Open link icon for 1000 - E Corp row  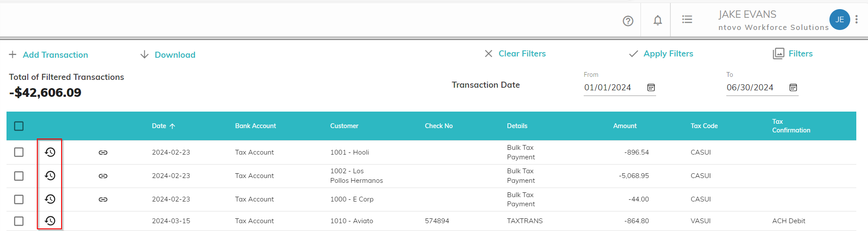[x=103, y=199]
